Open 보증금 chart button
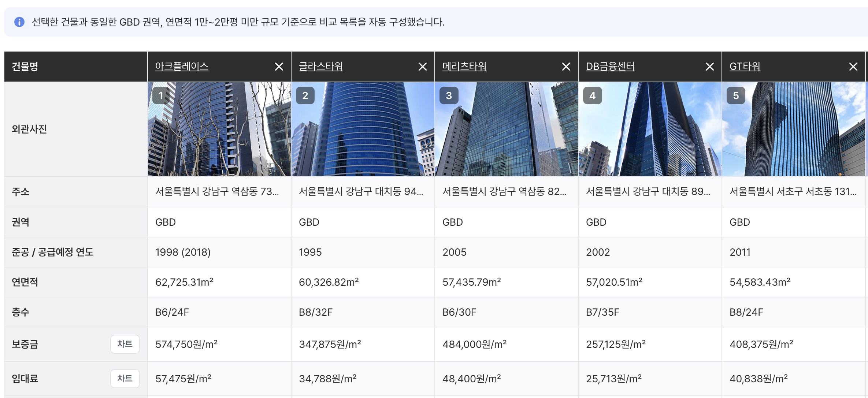This screenshot has width=868, height=398. click(125, 344)
